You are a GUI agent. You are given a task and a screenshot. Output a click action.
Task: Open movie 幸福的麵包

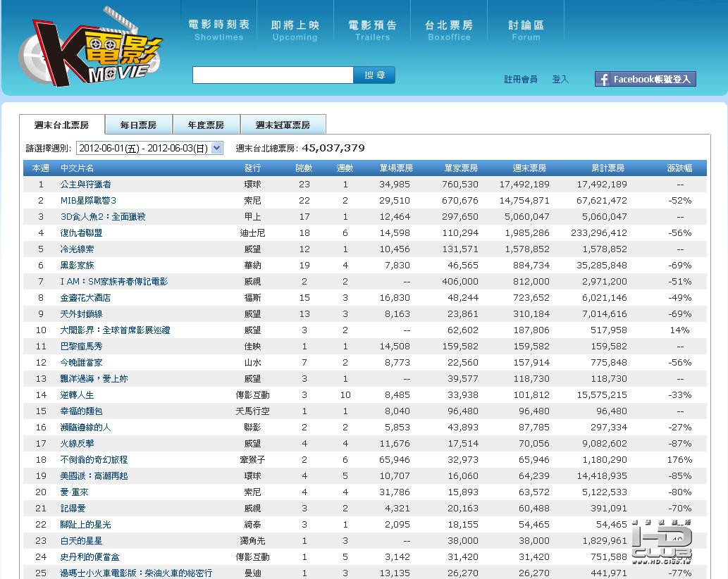81,411
